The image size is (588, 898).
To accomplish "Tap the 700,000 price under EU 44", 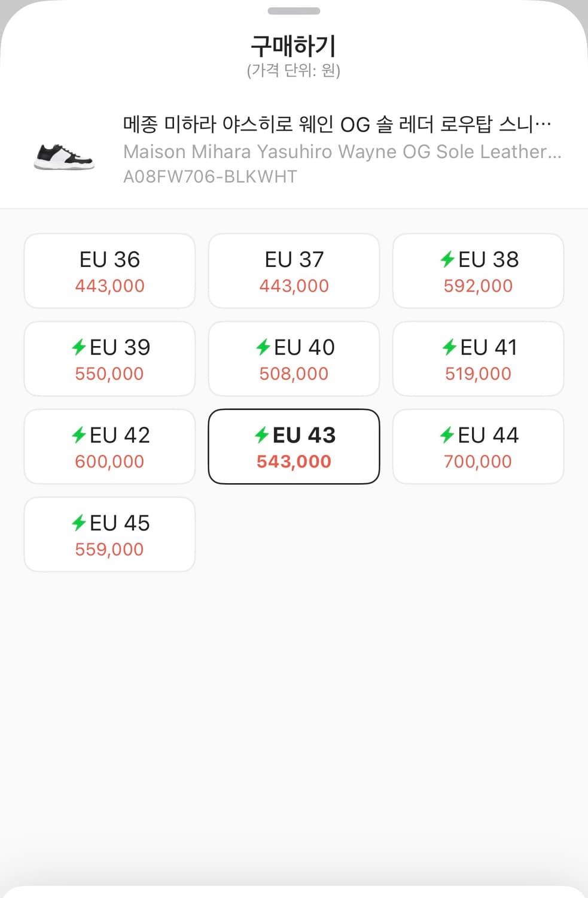I will 478,462.
